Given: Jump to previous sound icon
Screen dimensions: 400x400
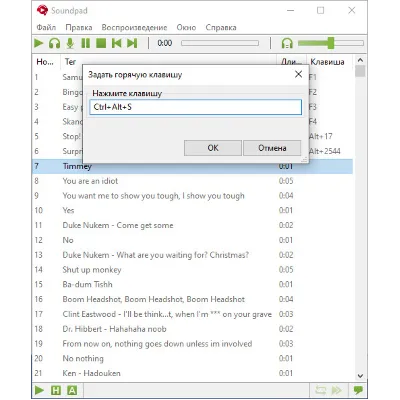Looking at the screenshot, I should 117,43.
